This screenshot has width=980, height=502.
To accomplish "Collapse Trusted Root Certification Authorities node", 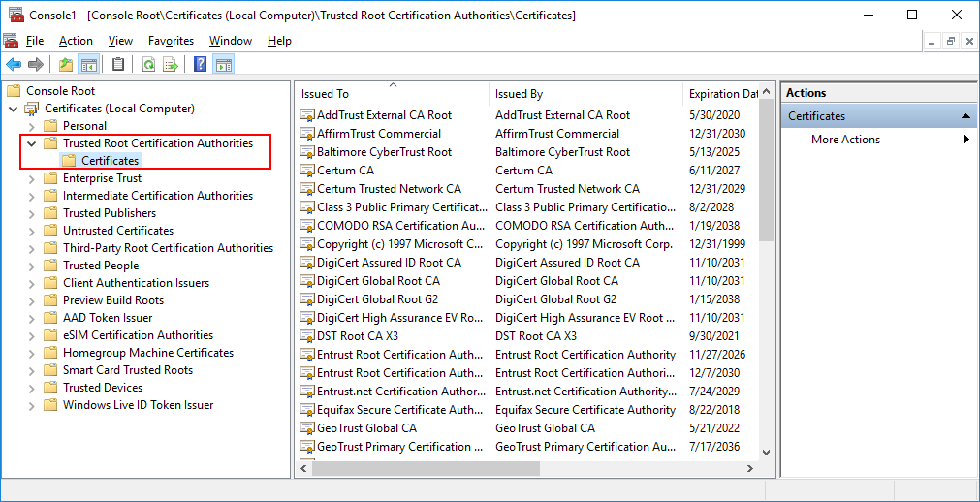I will tap(32, 143).
